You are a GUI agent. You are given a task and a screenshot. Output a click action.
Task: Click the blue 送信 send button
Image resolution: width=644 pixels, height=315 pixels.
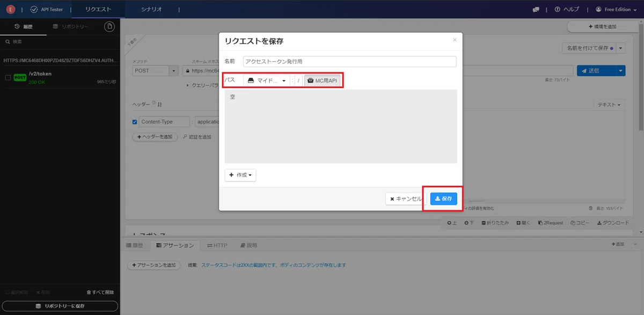(x=596, y=70)
